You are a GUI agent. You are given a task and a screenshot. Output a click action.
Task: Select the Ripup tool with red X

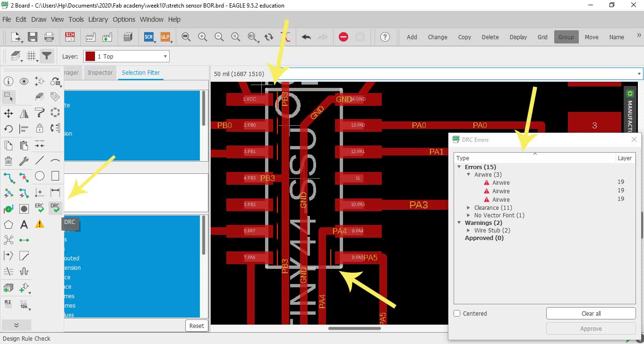tap(24, 177)
